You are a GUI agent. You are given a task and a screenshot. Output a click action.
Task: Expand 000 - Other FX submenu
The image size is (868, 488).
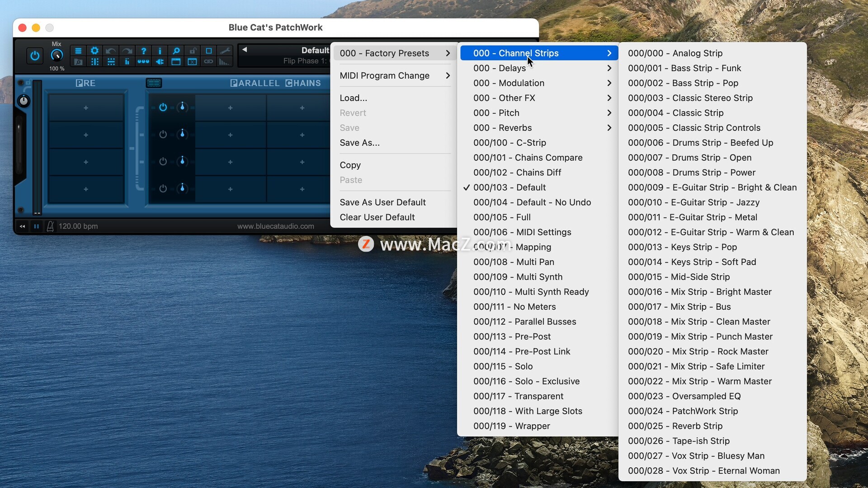coord(539,98)
